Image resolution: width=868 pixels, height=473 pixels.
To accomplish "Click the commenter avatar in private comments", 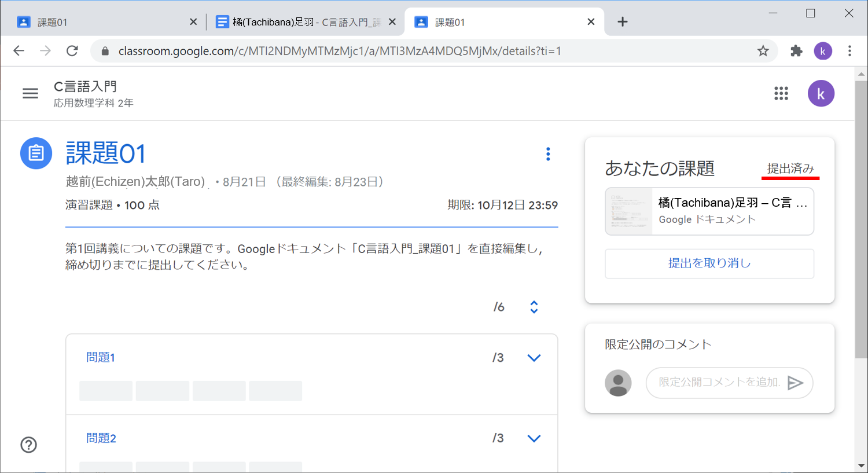I will 618,383.
